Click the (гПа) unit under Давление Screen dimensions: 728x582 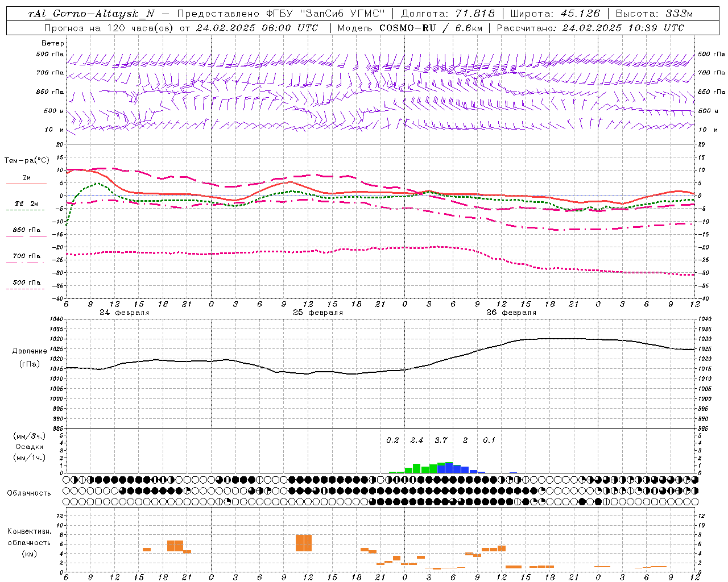pos(30,364)
